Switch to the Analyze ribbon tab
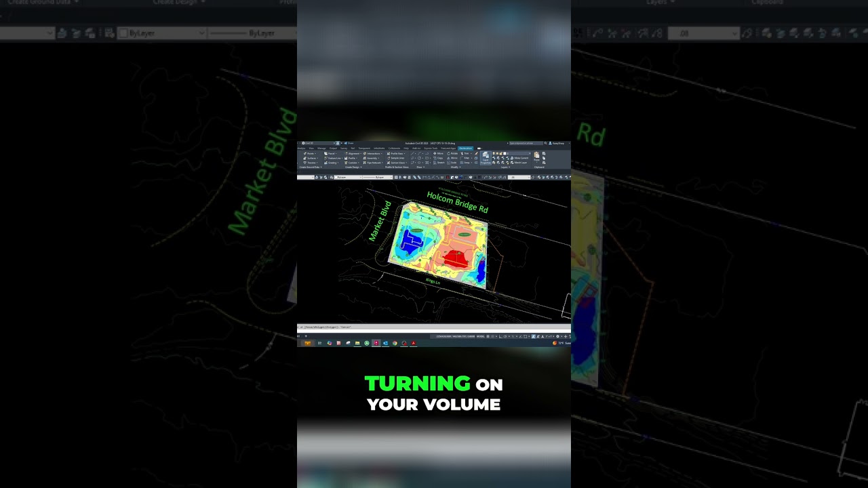 tap(301, 148)
